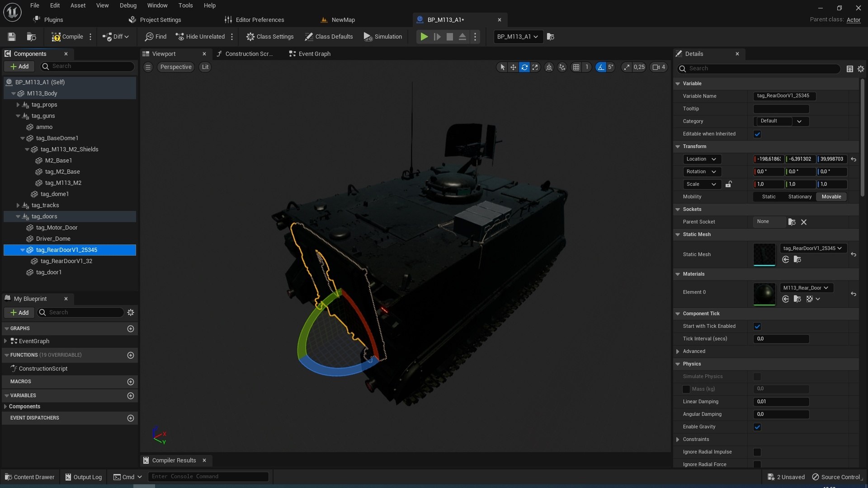The height and width of the screenshot is (488, 868).
Task: Choose the Scale tool in viewport
Action: (x=535, y=67)
